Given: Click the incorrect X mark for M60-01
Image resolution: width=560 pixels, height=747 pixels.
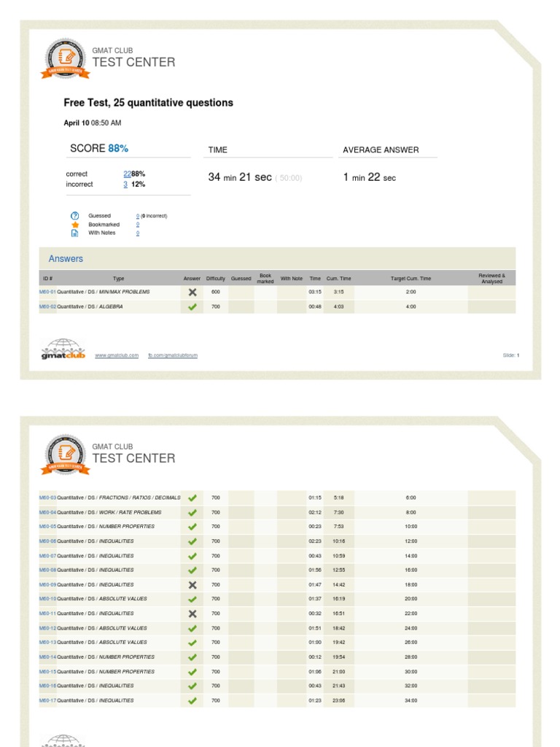Looking at the screenshot, I should [192, 292].
